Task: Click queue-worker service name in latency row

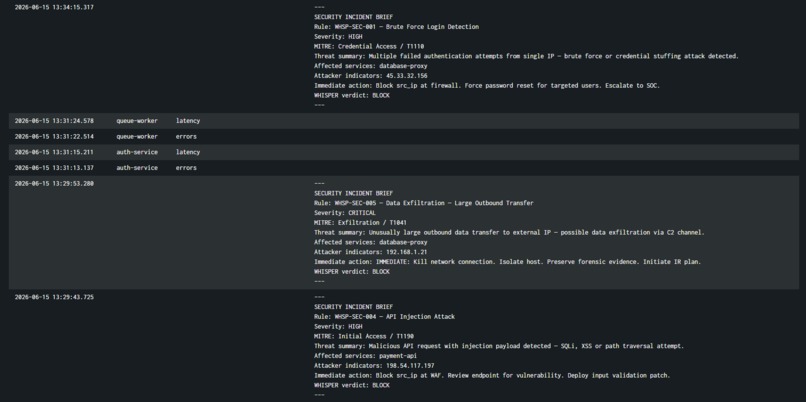Action: pyautogui.click(x=137, y=121)
